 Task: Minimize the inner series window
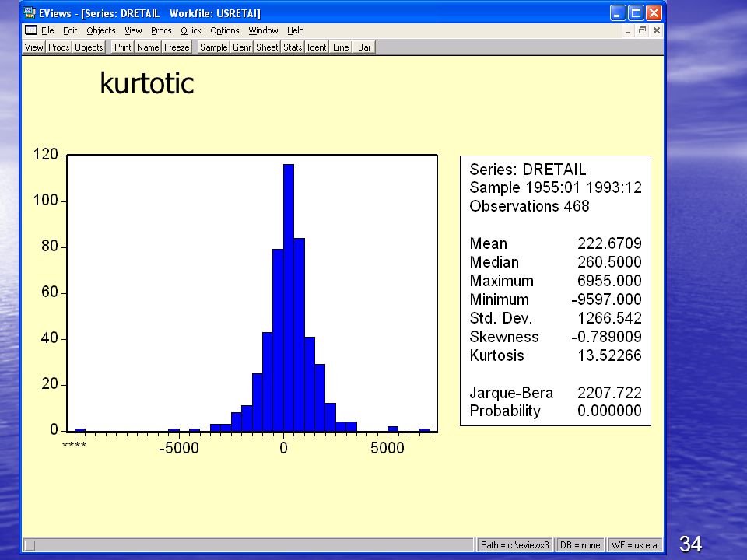tap(628, 31)
